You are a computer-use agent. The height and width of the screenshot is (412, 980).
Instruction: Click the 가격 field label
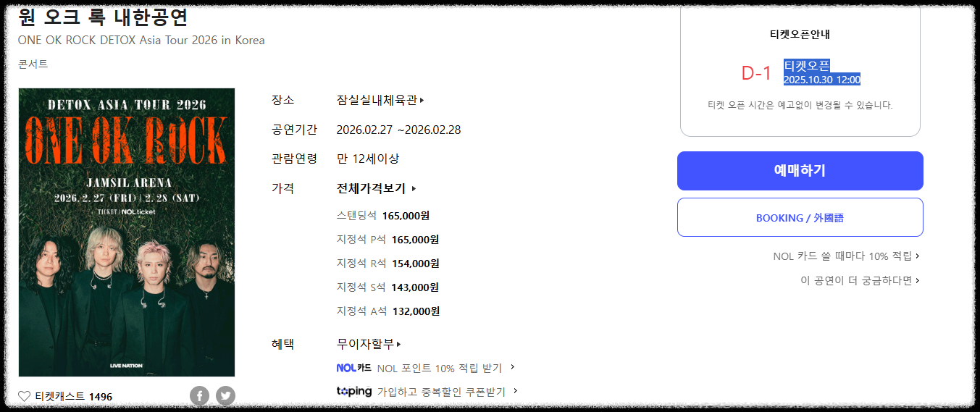[x=282, y=188]
